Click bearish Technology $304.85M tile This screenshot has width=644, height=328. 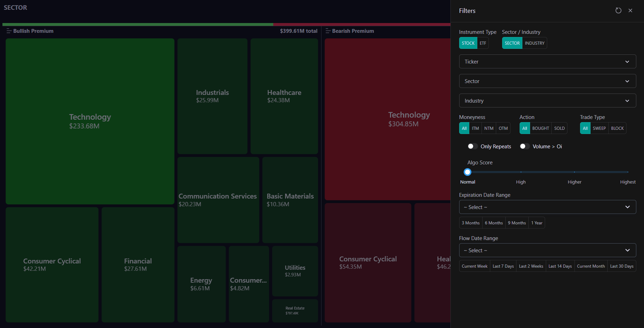click(x=388, y=119)
